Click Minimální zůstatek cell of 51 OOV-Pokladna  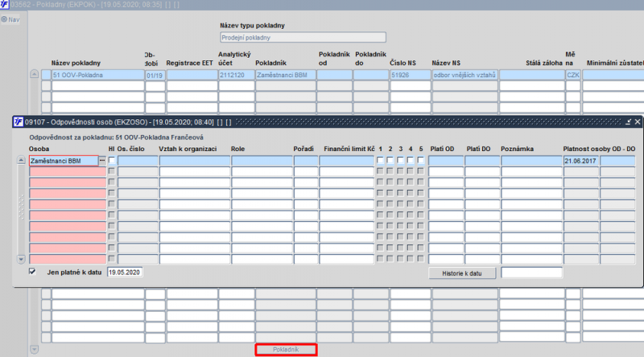coord(613,75)
